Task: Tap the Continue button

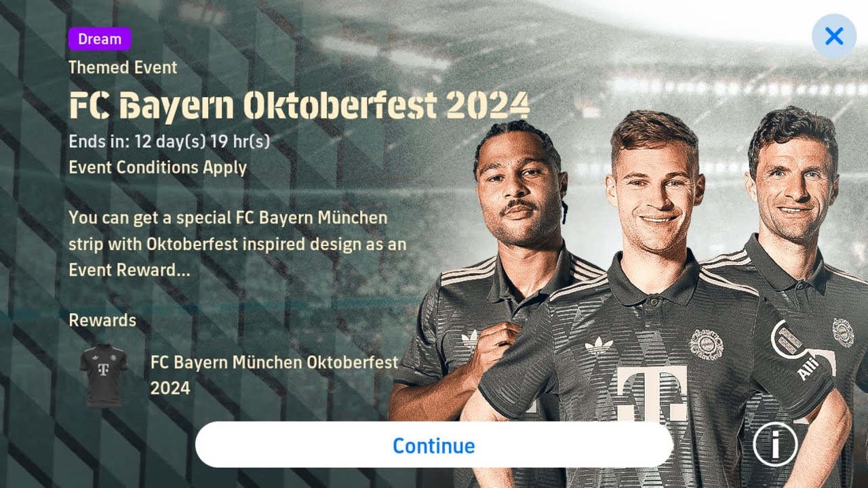Action: pyautogui.click(x=434, y=445)
